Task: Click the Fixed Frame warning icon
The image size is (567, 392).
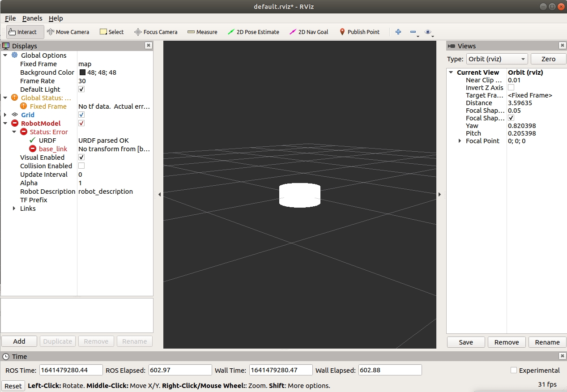Action: [x=23, y=106]
